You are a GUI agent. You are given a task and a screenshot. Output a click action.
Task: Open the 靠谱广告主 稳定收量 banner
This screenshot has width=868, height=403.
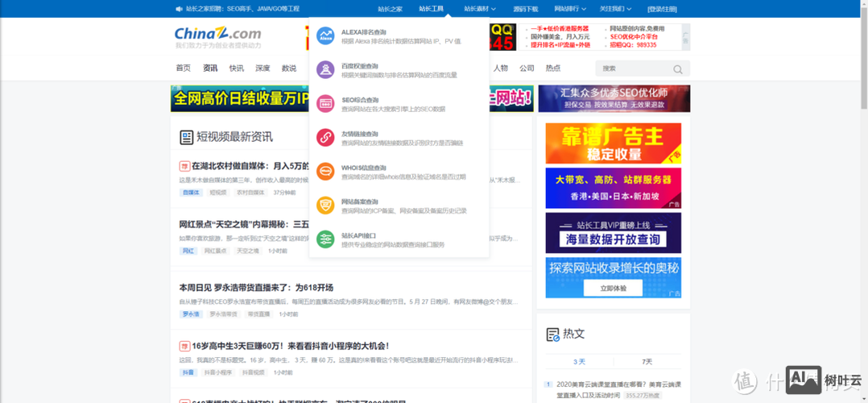click(x=614, y=143)
